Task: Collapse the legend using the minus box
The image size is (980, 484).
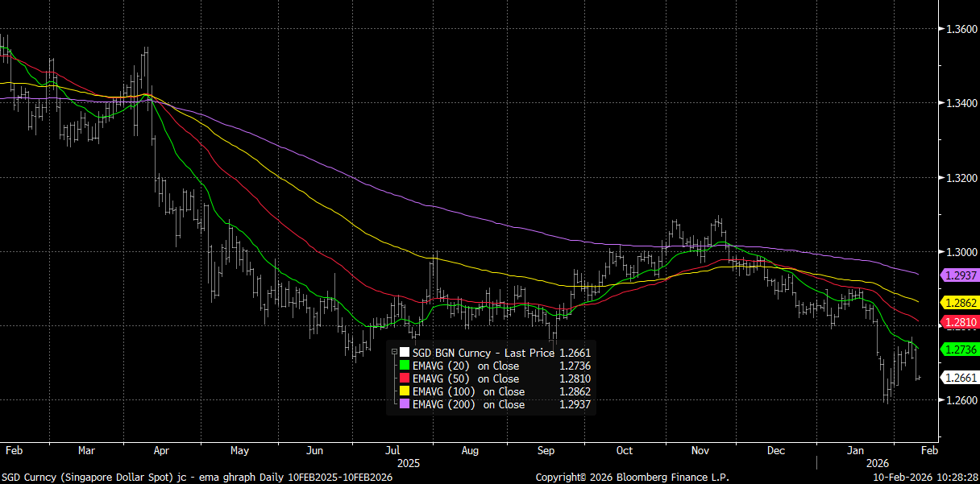Action: click(x=394, y=353)
